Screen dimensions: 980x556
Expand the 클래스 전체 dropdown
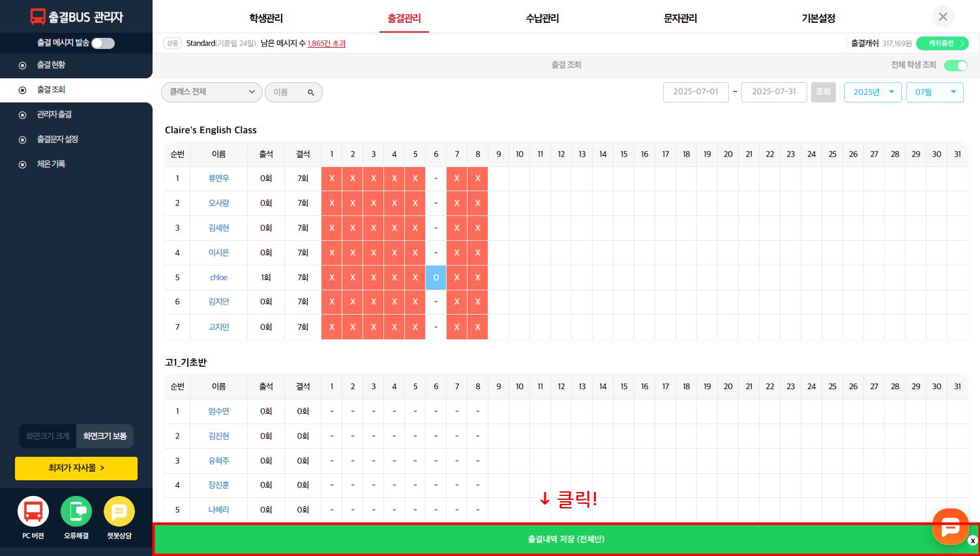pos(211,92)
